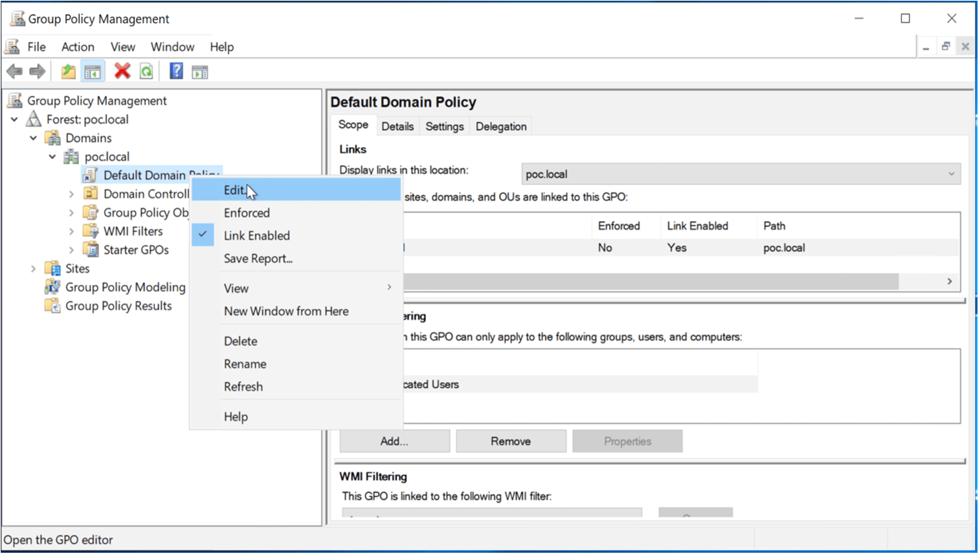The height and width of the screenshot is (555, 980).
Task: Choose Edit from the context menu
Action: 296,190
